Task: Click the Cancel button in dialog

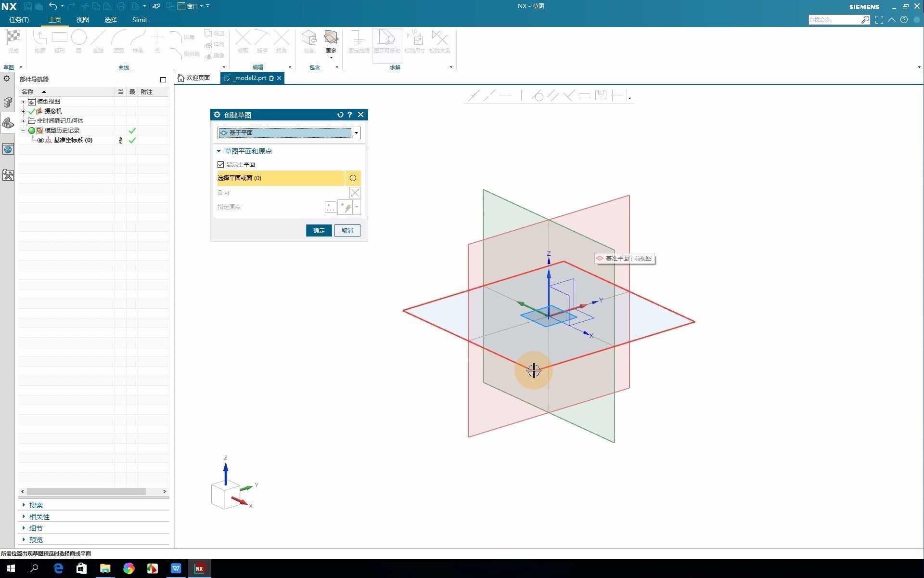Action: coord(347,231)
